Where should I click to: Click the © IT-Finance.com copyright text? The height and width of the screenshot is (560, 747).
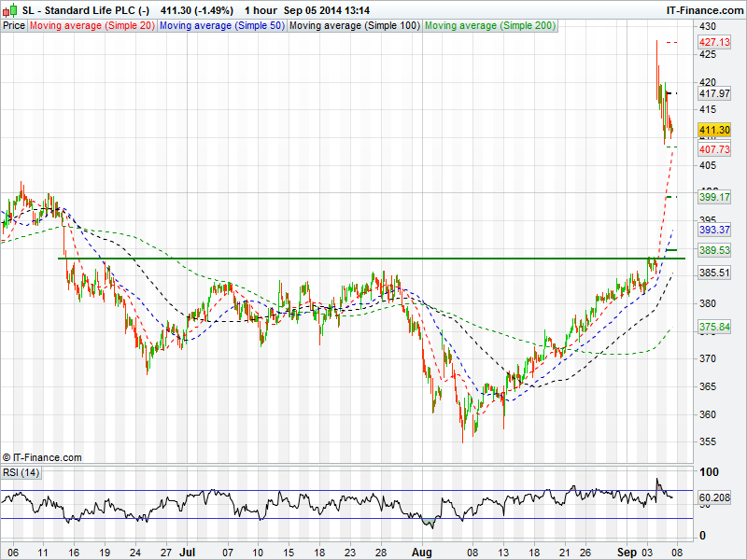coord(42,457)
